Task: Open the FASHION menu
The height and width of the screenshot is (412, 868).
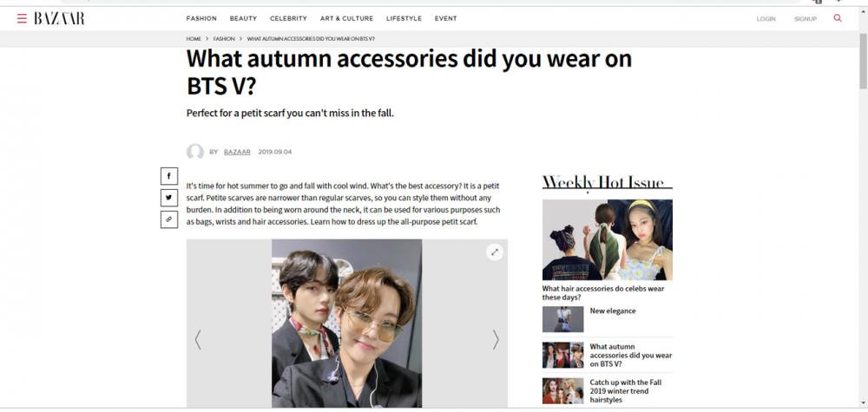Action: pos(201,19)
